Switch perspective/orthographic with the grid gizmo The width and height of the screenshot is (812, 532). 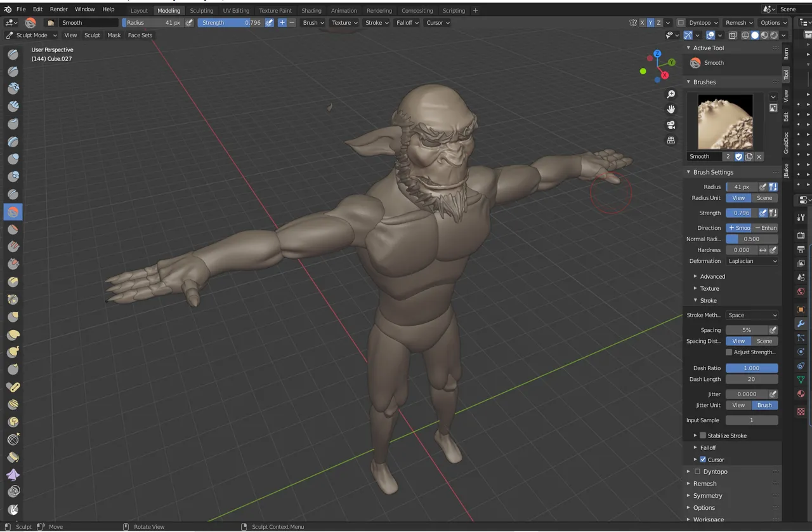point(671,140)
